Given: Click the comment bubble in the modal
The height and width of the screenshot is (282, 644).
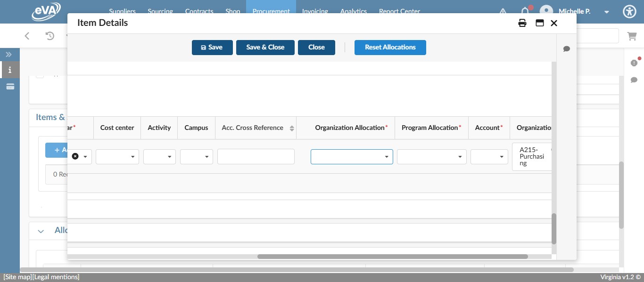Looking at the screenshot, I should [566, 48].
